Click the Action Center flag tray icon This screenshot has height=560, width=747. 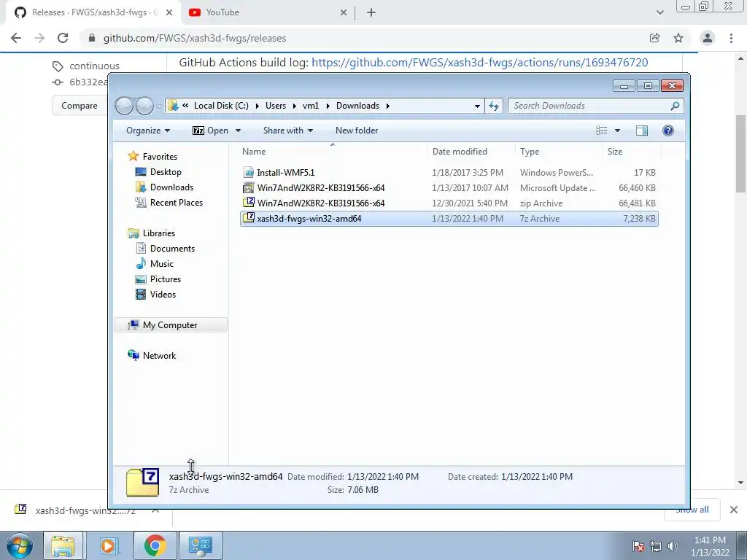pos(638,546)
